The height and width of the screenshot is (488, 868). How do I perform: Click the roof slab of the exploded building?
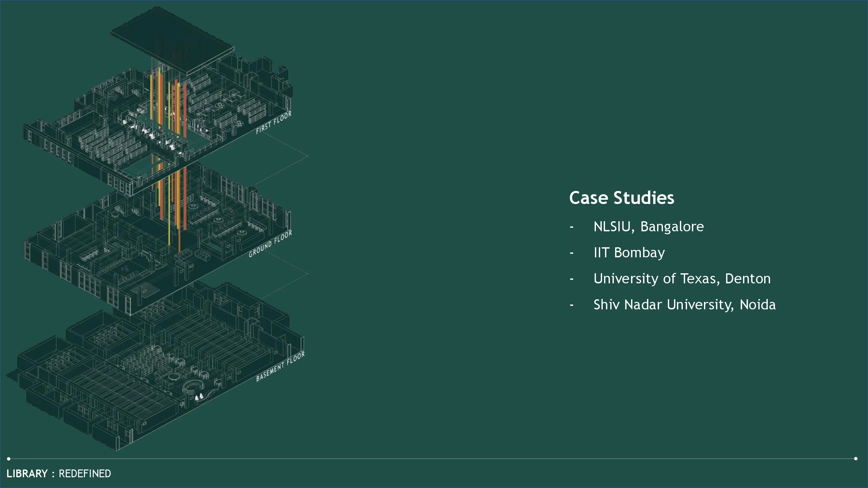(x=172, y=40)
